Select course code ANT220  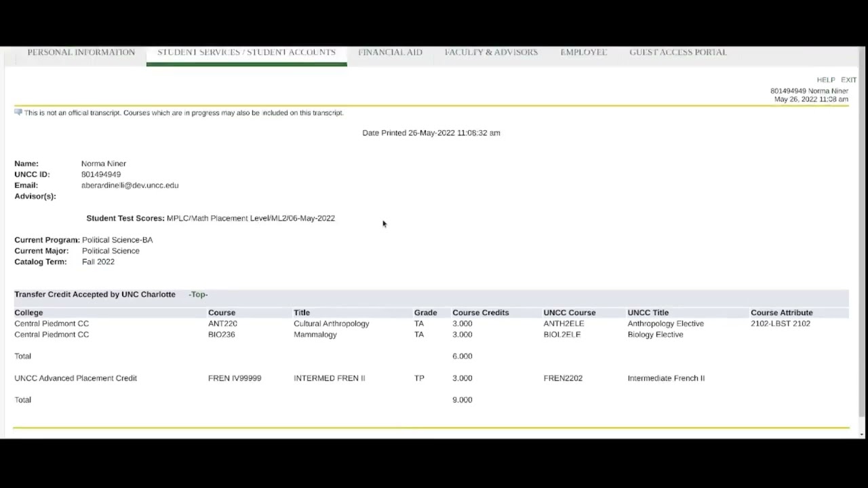tap(222, 323)
